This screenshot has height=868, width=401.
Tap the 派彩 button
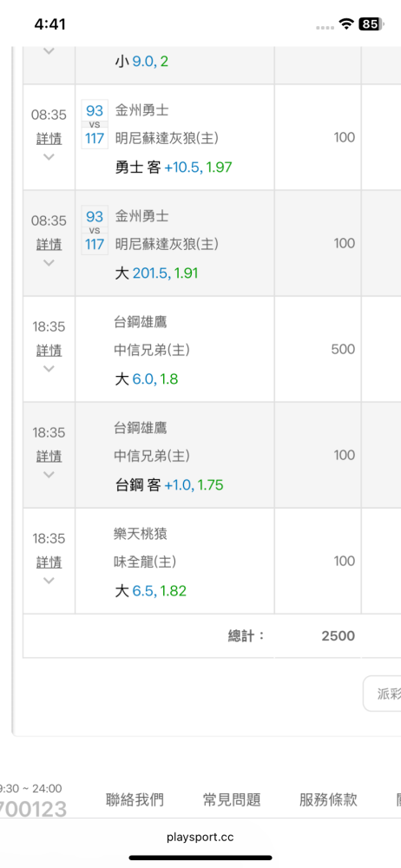383,694
